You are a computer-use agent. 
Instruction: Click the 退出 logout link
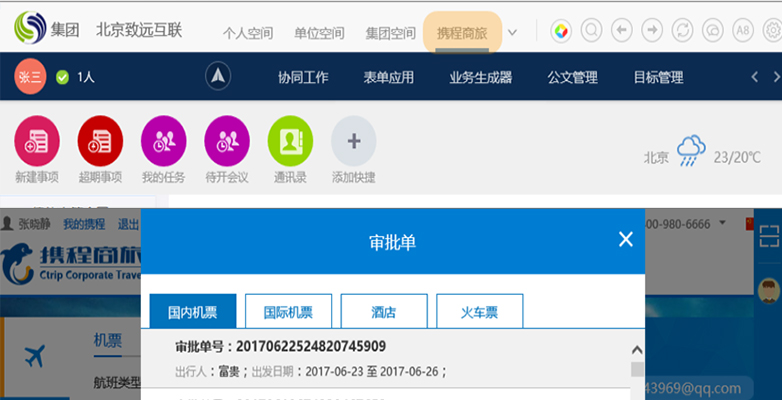[128, 223]
